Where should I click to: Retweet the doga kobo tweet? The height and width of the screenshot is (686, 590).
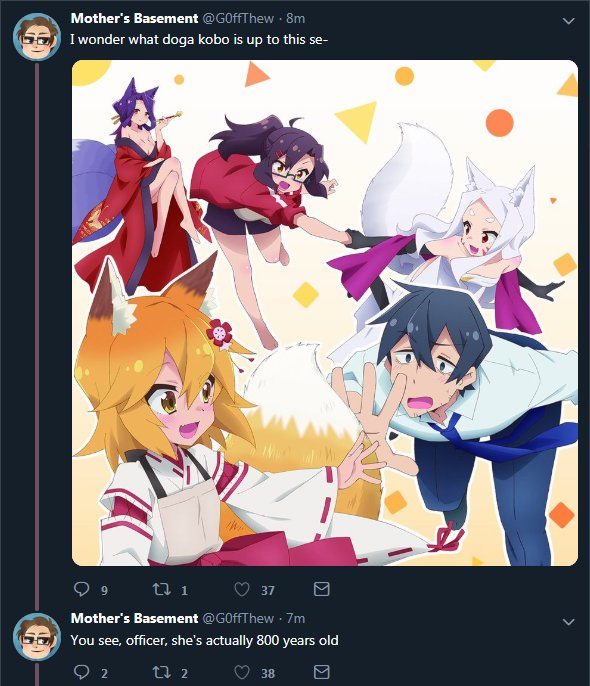(161, 589)
